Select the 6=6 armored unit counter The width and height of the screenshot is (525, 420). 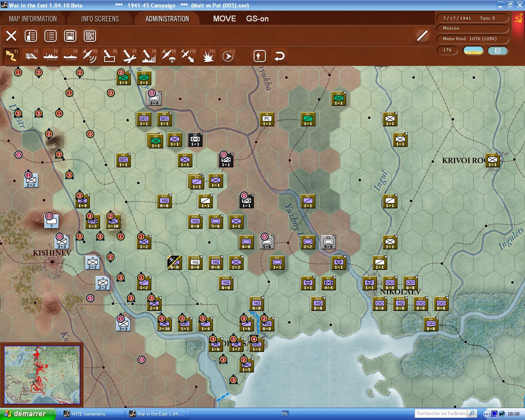click(246, 242)
